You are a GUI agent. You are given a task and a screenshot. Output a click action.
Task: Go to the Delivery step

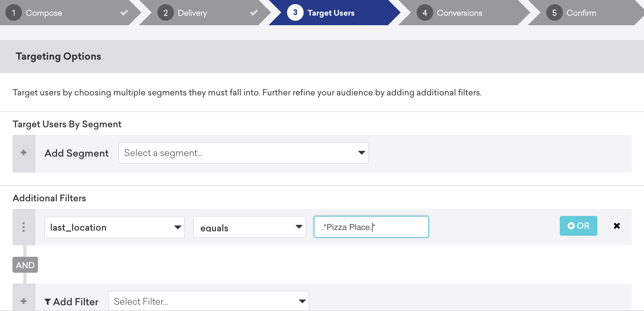point(192,13)
